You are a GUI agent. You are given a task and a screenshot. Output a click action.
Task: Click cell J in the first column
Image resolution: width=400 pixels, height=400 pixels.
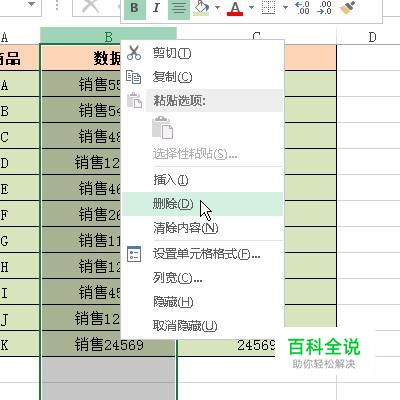(19, 319)
